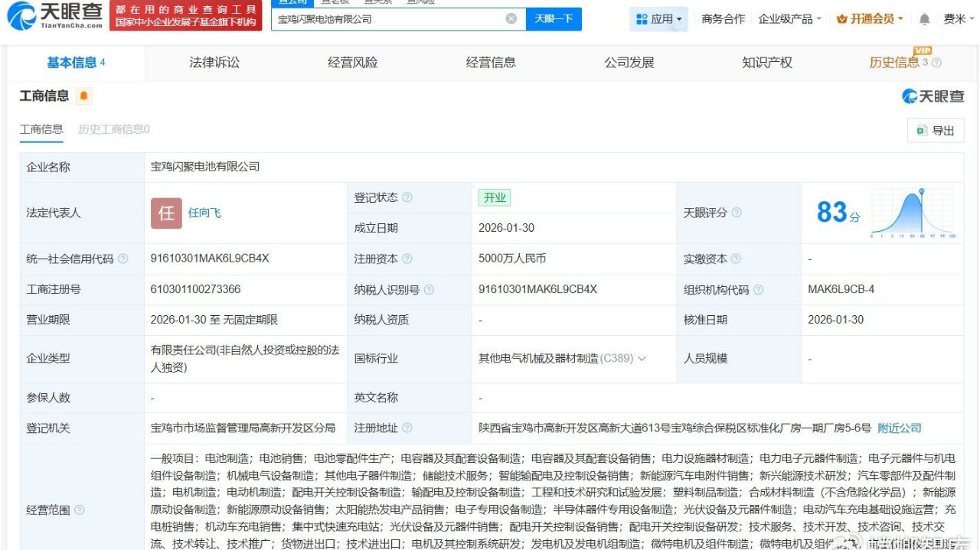
Task: Click the help icon next to 登记状态
Action: pyautogui.click(x=407, y=197)
